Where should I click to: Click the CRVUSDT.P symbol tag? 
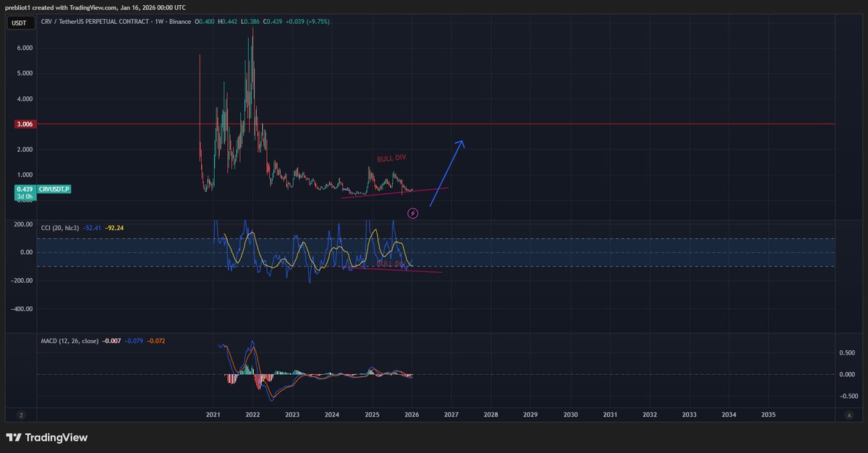point(55,189)
